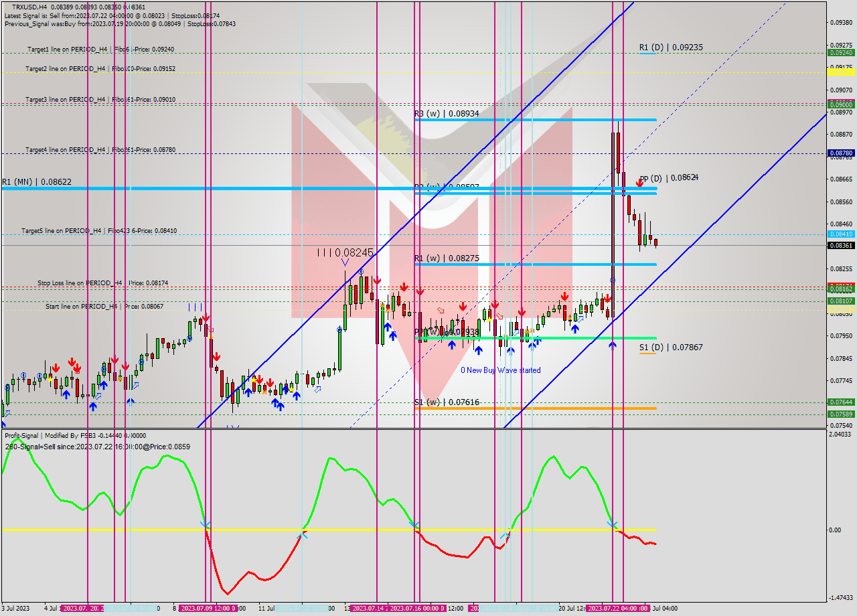This screenshot has height=616, width=857.
Task: Click the Target3 line label 0.09010
Action: (x=100, y=99)
